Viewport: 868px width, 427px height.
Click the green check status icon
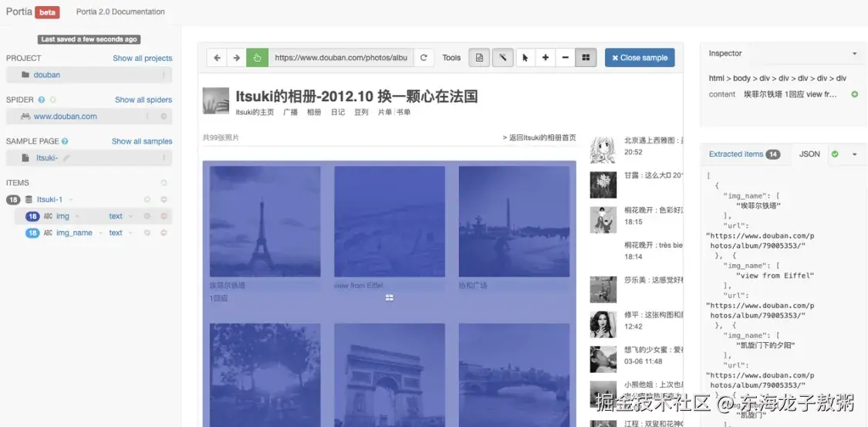click(x=835, y=154)
